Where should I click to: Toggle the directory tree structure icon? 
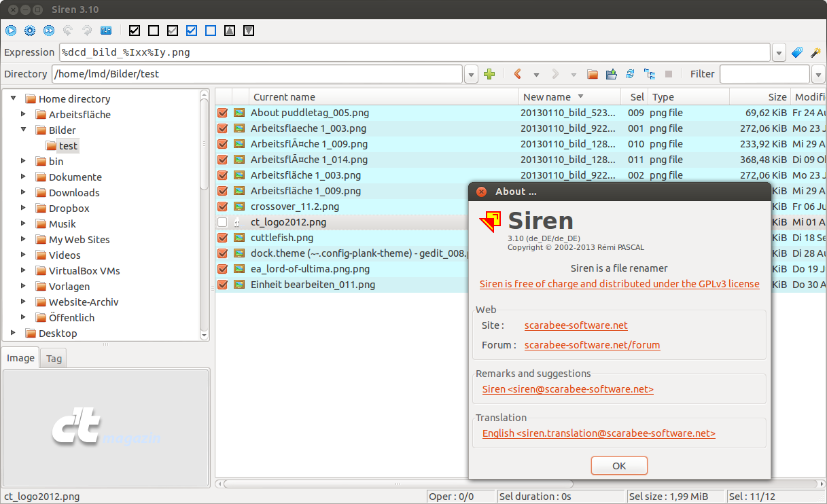[650, 74]
